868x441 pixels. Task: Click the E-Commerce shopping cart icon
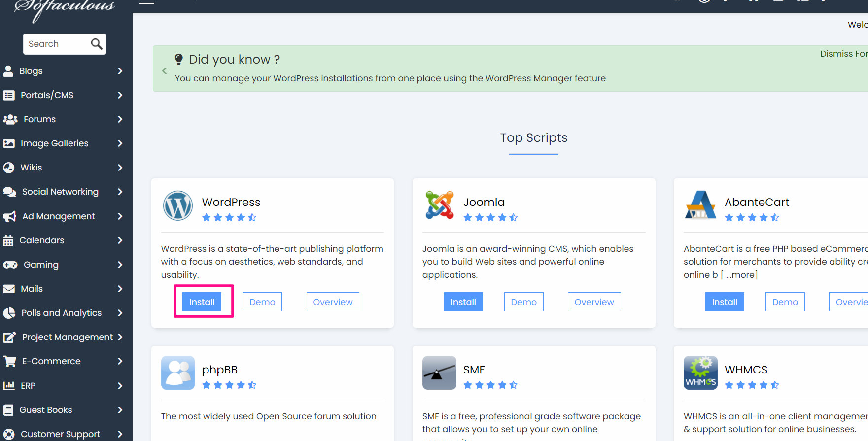[x=10, y=361]
